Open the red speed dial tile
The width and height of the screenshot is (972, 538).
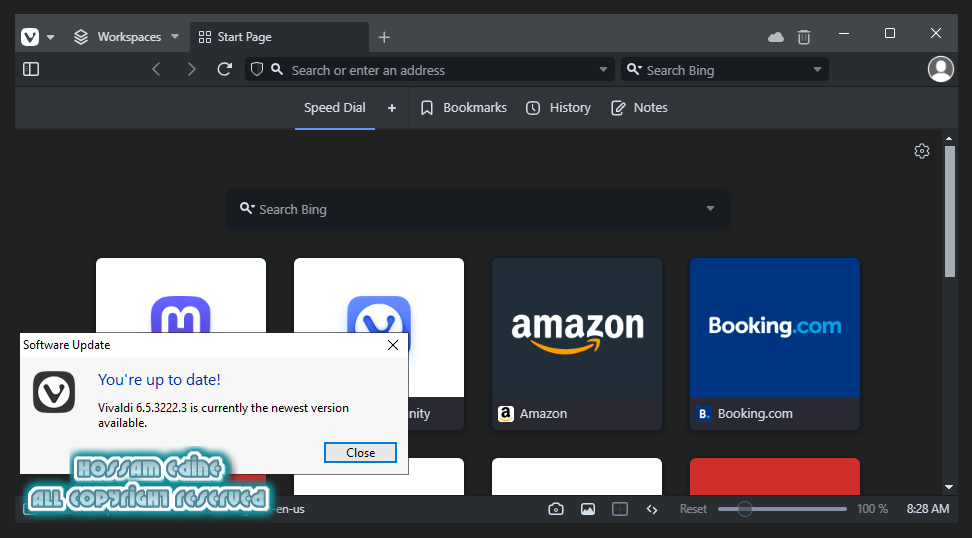775,476
